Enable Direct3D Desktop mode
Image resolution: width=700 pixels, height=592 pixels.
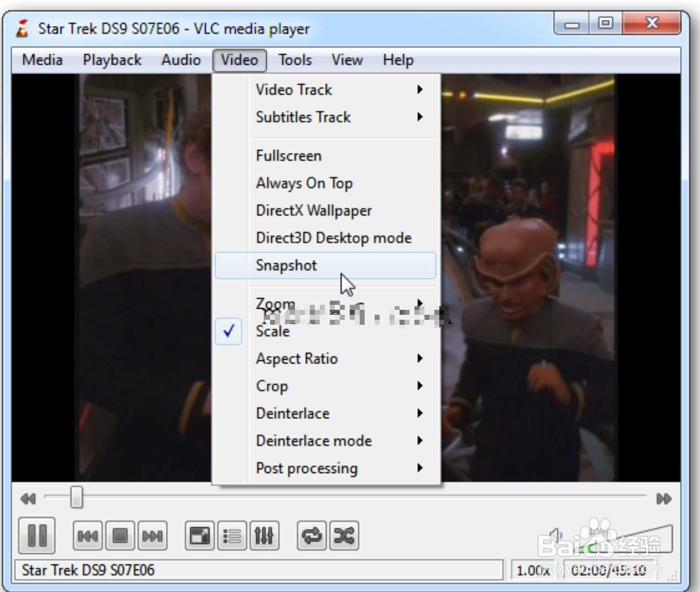325,238
